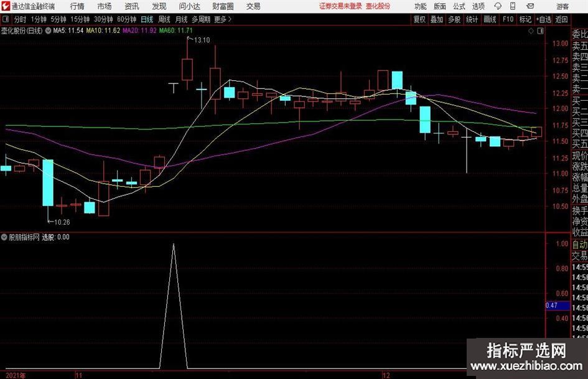The width and height of the screenshot is (588, 379).
Task: Click the 游客 user account label
Action: click(562, 6)
